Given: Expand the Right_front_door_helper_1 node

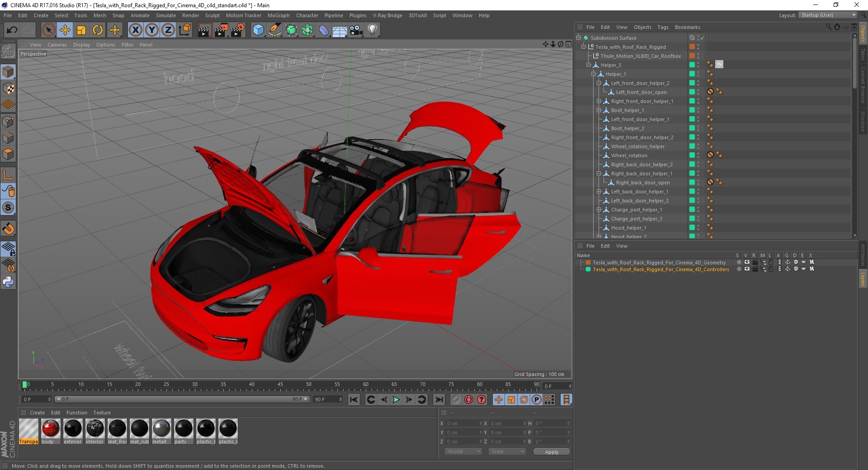Looking at the screenshot, I should 599,101.
